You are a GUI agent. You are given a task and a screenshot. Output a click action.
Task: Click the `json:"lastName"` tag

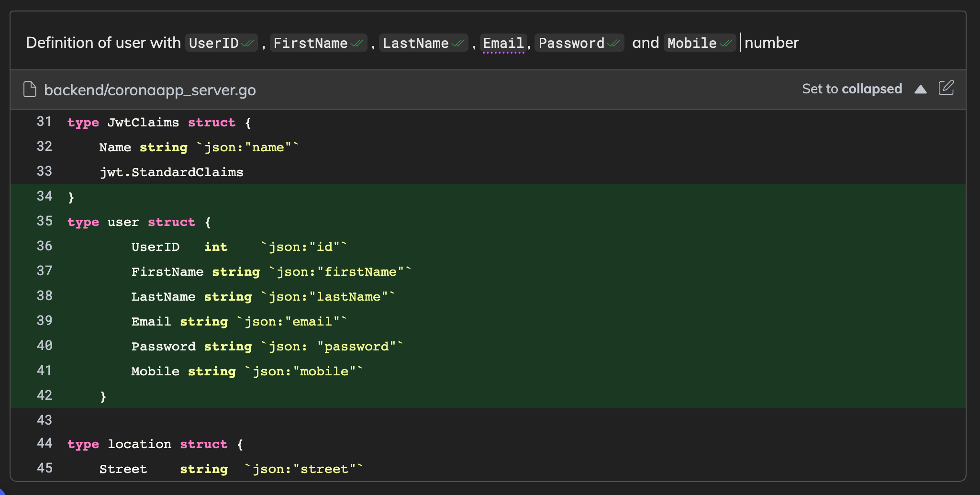328,297
